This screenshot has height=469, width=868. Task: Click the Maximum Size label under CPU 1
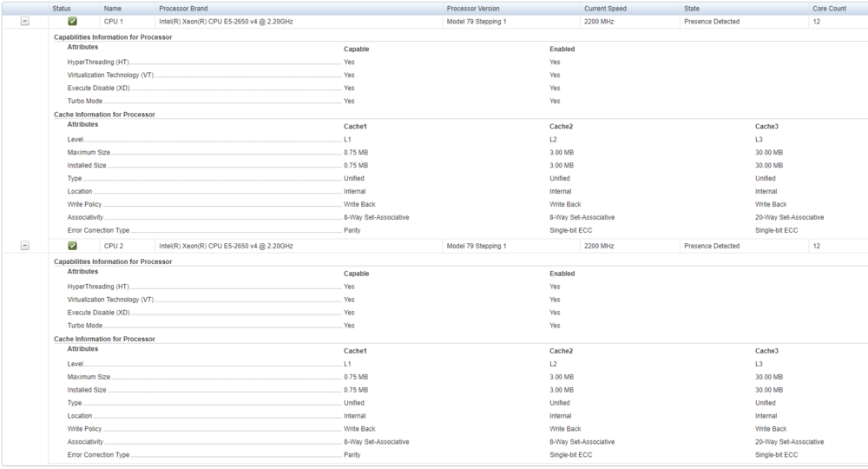(89, 152)
